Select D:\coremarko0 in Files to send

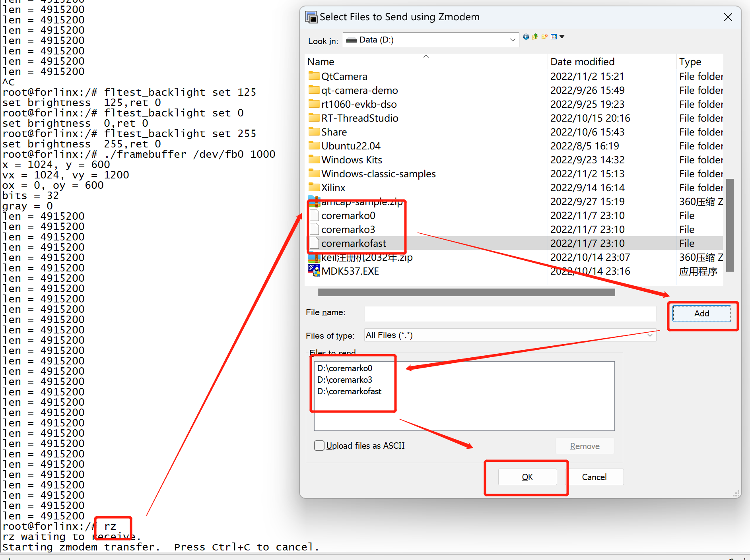click(345, 368)
